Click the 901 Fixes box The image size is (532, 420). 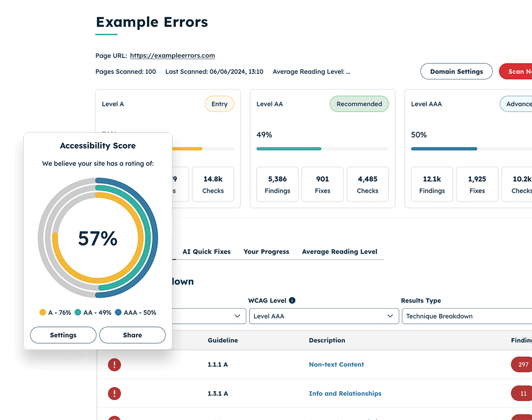[322, 184]
